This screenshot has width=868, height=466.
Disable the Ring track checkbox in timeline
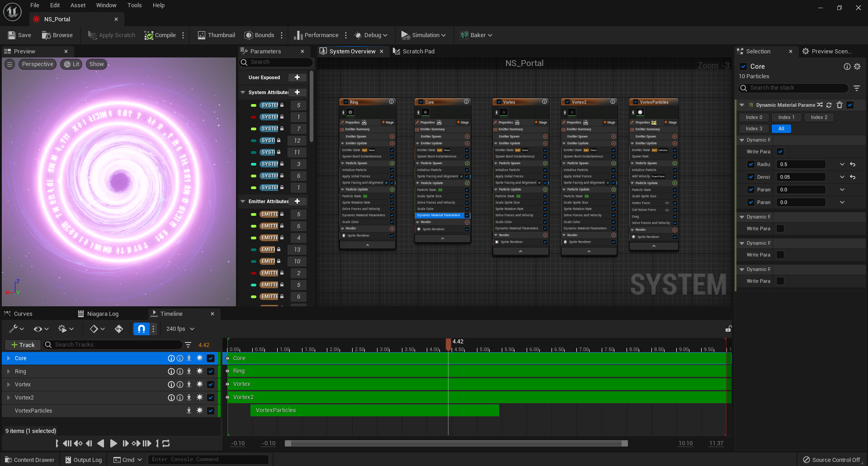pyautogui.click(x=211, y=371)
